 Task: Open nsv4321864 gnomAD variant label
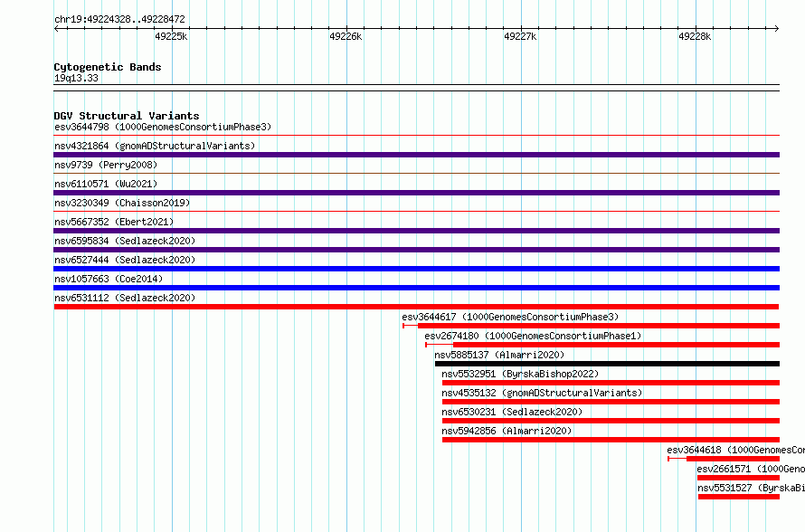click(x=155, y=146)
